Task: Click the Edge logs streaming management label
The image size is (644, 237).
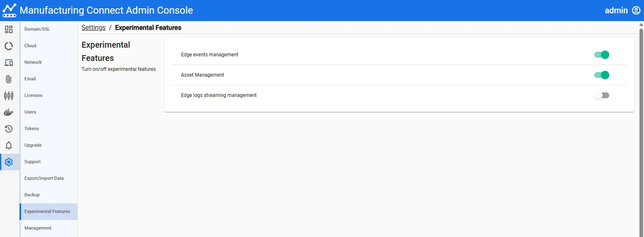Action: click(x=219, y=95)
